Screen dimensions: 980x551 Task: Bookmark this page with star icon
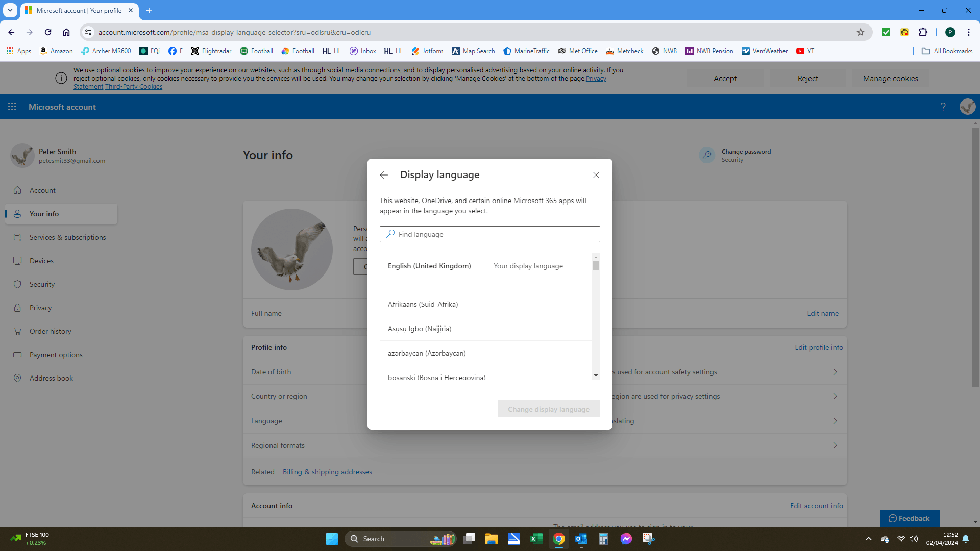[x=861, y=32]
